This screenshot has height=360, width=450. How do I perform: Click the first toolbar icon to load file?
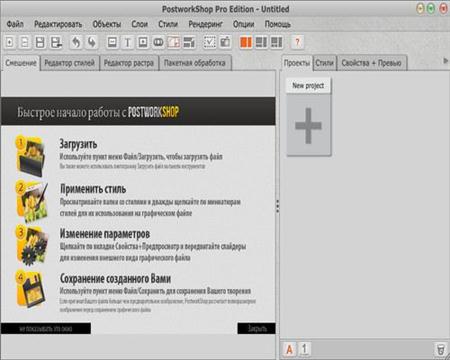(x=10, y=42)
